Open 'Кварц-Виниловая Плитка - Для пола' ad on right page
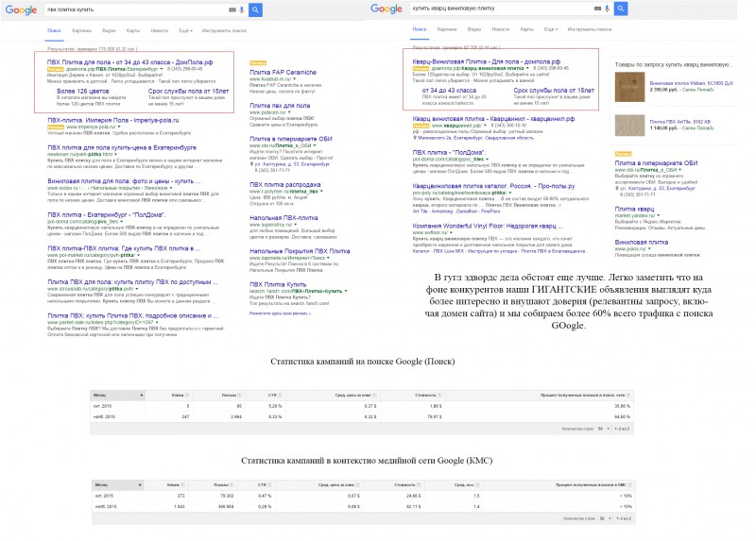This screenshot has width=756, height=541. tap(487, 61)
